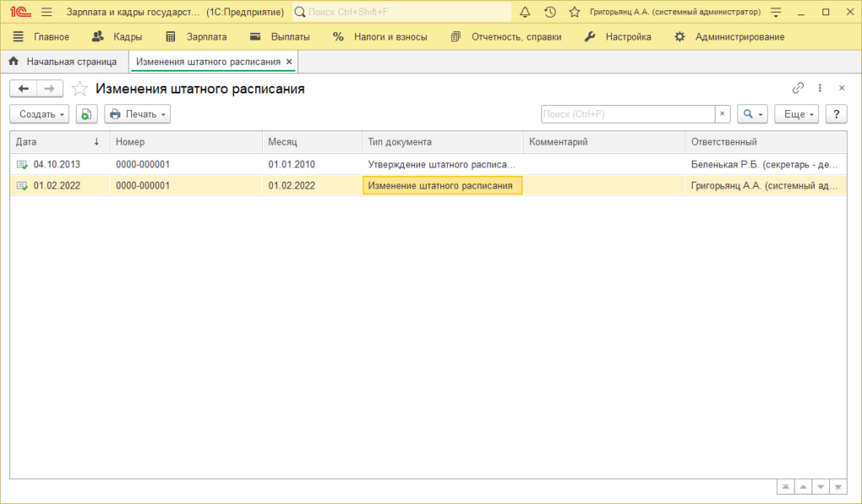Get link to this list icon
The height and width of the screenshot is (504, 862).
[798, 88]
